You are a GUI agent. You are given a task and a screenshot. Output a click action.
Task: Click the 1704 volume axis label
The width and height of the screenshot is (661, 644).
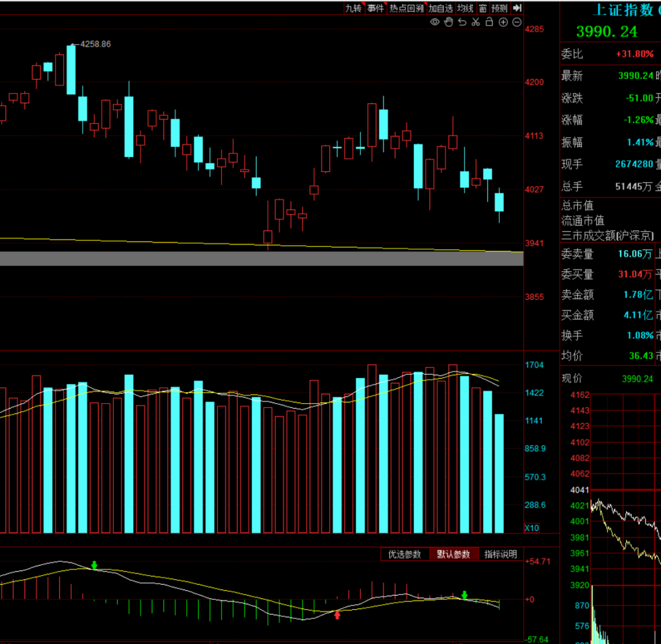point(534,365)
